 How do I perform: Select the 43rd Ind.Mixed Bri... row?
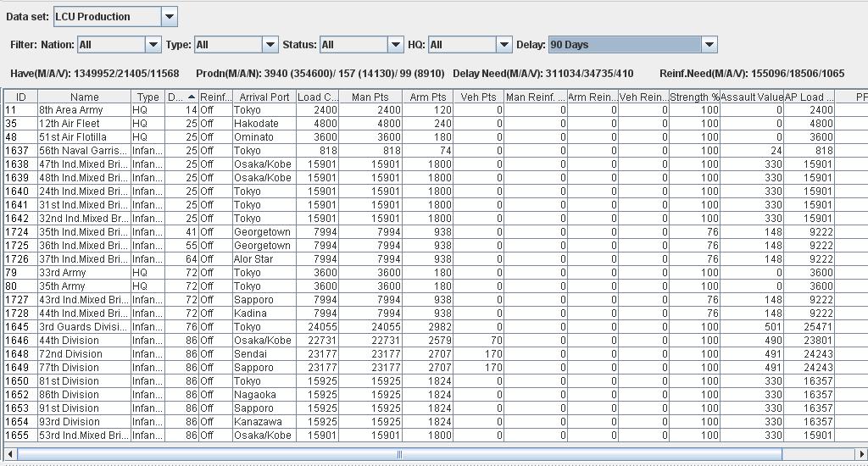click(436, 300)
